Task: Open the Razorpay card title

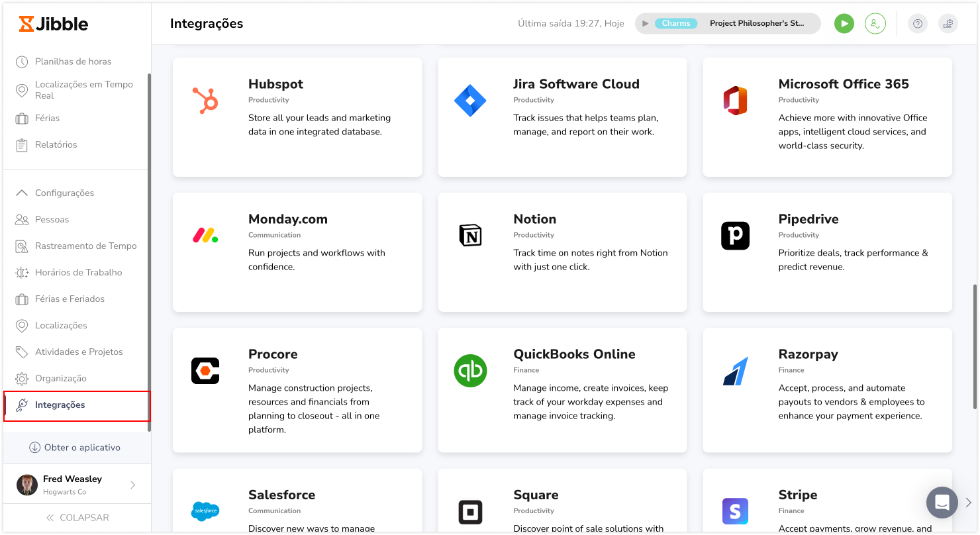Action: pyautogui.click(x=808, y=354)
